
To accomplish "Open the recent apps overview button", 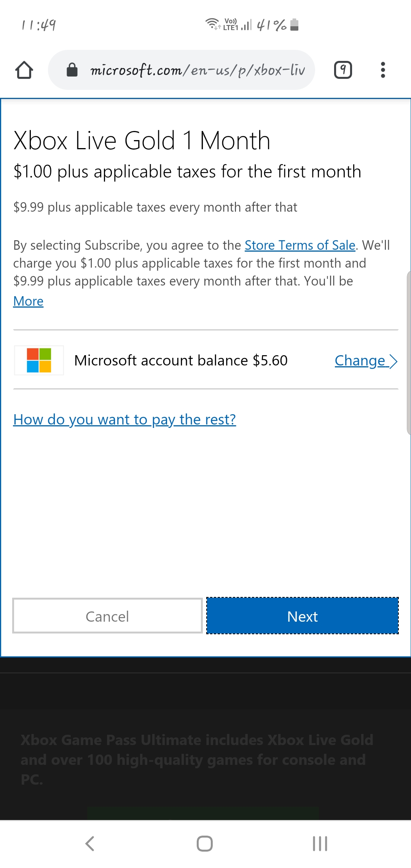I will [320, 844].
